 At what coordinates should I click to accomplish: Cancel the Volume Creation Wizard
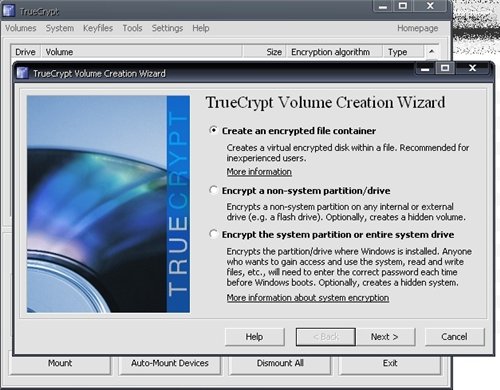point(454,337)
